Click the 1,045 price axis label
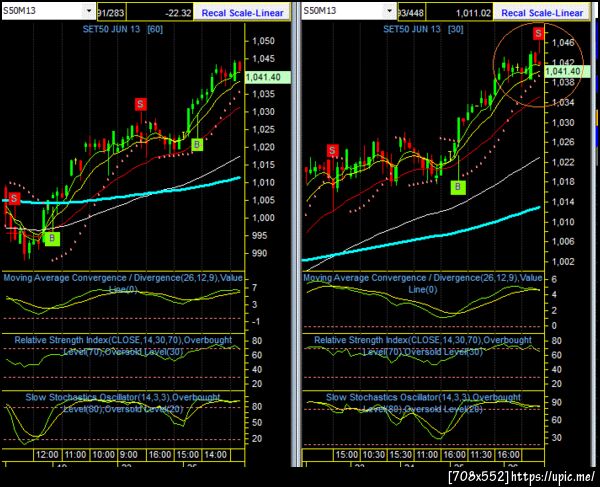 coord(263,59)
